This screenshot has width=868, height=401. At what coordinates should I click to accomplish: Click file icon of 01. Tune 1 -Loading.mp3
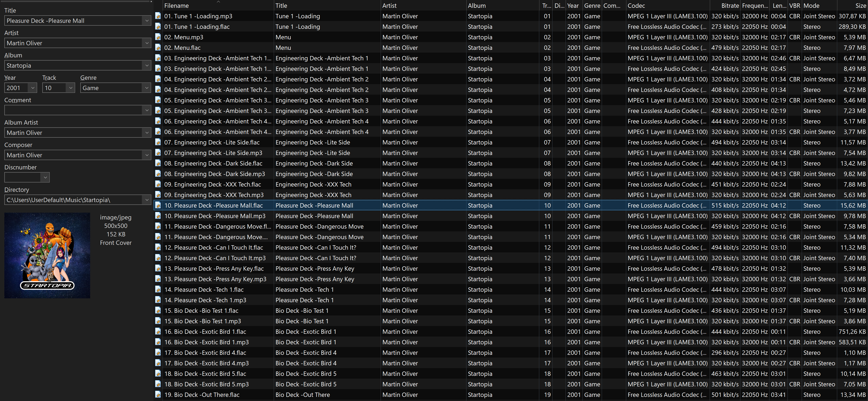pos(158,16)
